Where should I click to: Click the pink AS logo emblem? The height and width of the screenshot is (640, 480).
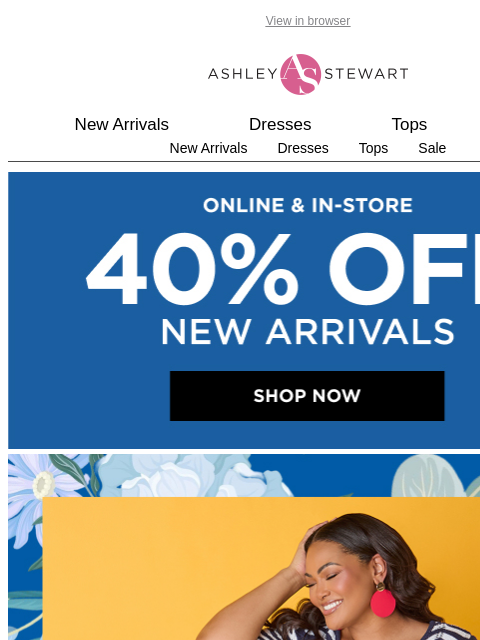[x=300, y=74]
